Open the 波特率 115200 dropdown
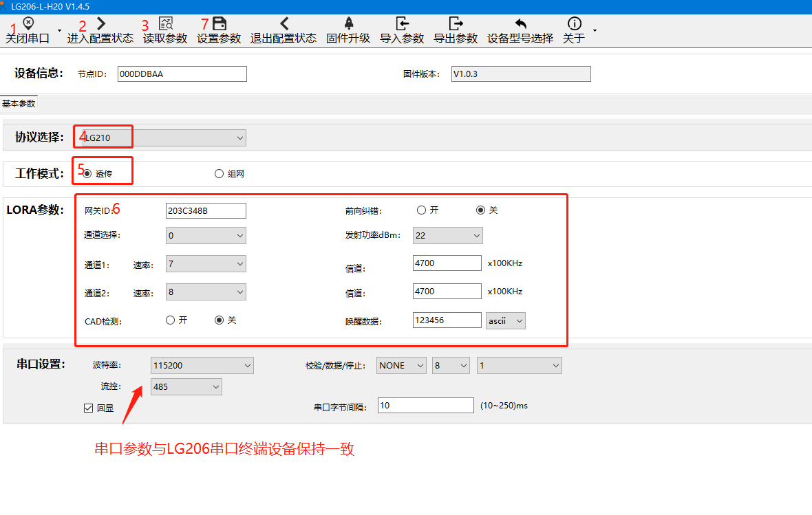The image size is (812, 515). click(202, 366)
